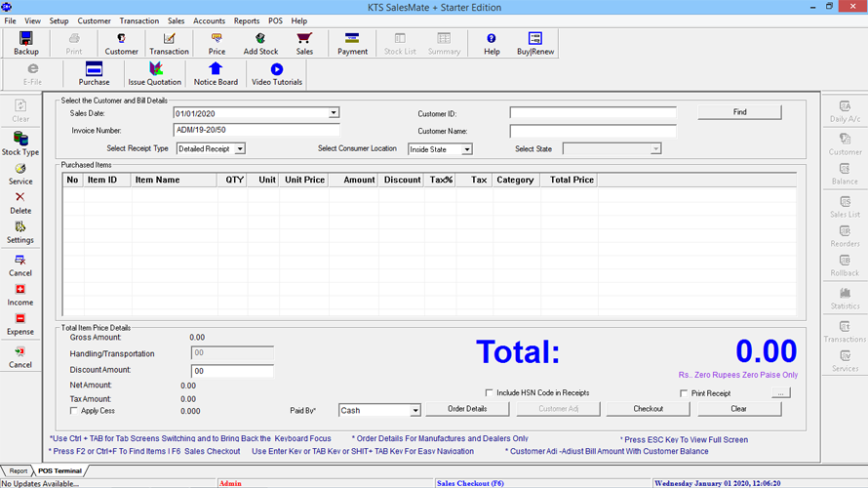Open the Settings sidebar icon

click(x=20, y=232)
